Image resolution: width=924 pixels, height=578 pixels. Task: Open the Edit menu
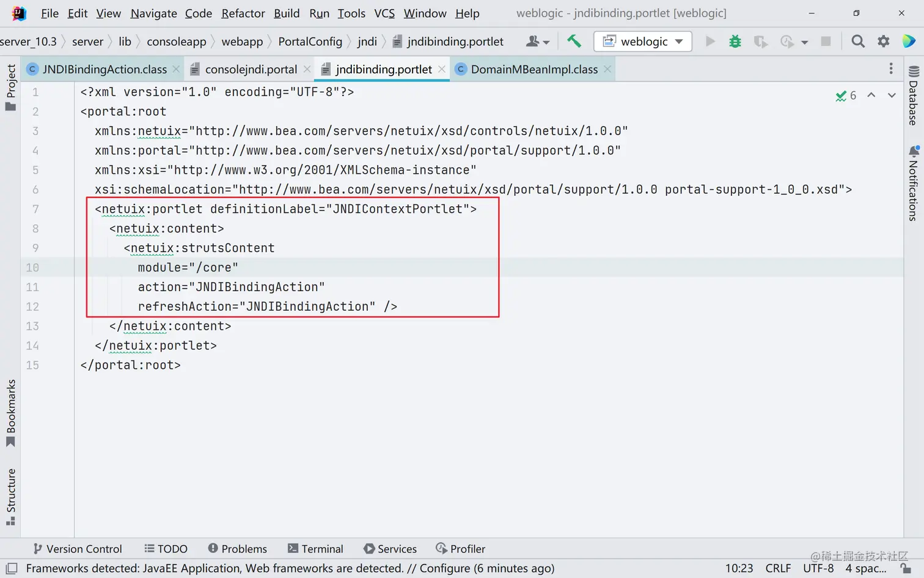point(78,13)
